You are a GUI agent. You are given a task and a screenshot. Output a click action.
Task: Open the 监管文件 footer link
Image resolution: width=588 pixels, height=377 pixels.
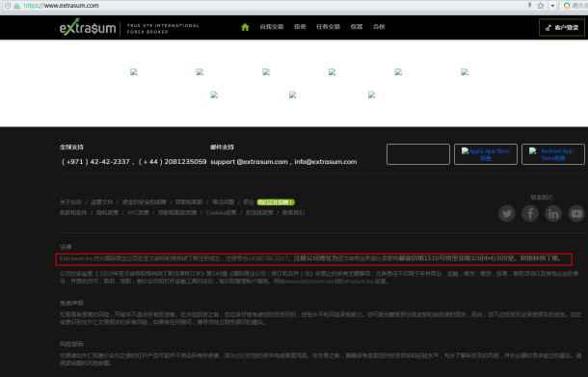[101, 202]
